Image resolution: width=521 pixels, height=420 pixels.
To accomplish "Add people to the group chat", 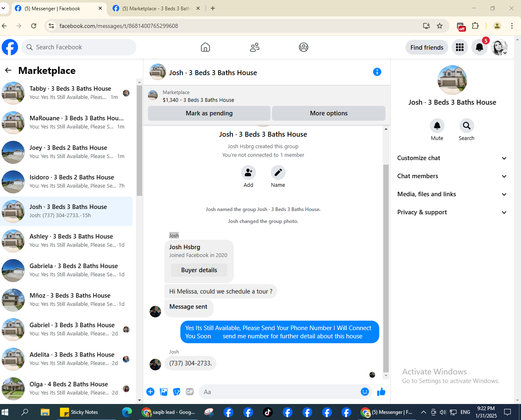I will (249, 173).
